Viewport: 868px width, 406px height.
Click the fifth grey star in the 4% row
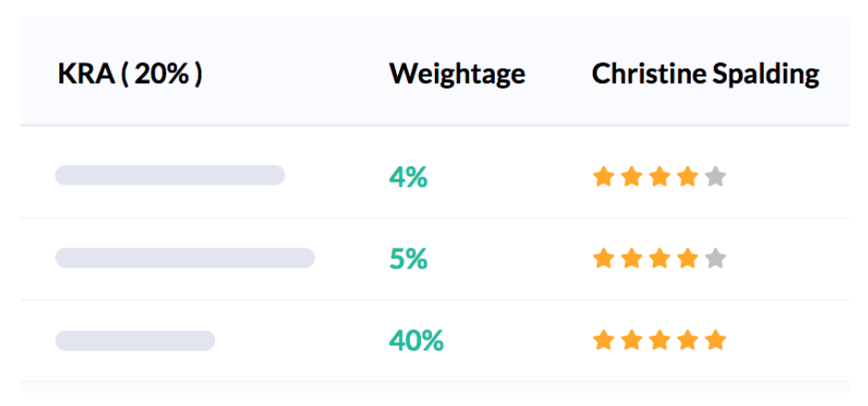point(715,176)
